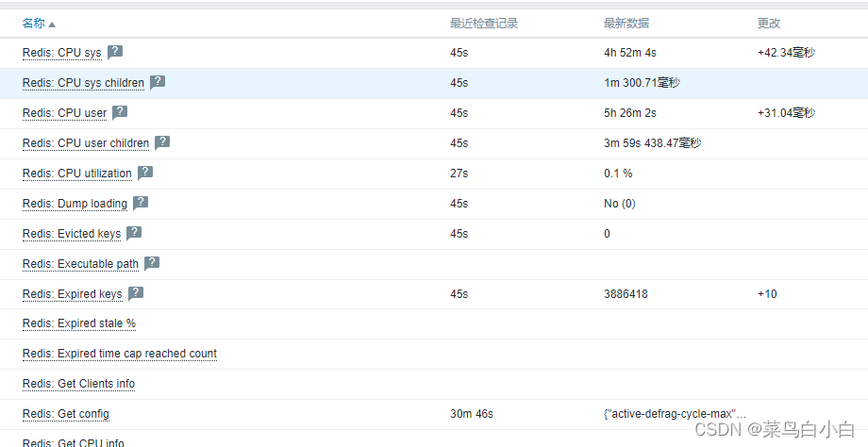
Task: Select the truncated active-defrag-cycle-max config value
Action: tap(675, 414)
